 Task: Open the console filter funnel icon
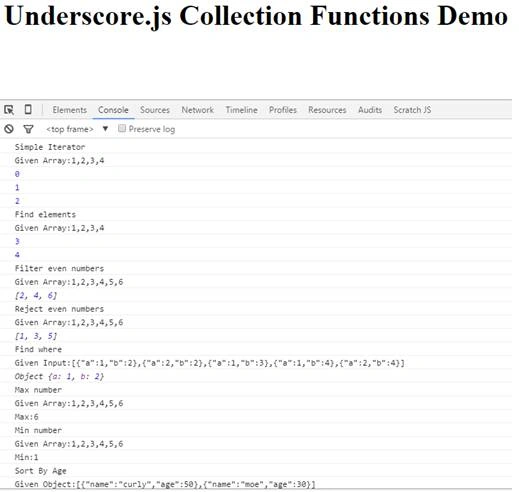pyautogui.click(x=29, y=129)
